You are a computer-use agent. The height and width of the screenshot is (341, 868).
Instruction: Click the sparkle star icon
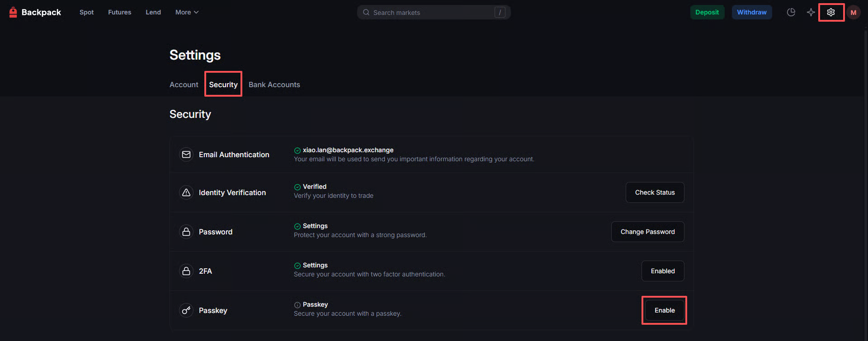[x=811, y=12]
